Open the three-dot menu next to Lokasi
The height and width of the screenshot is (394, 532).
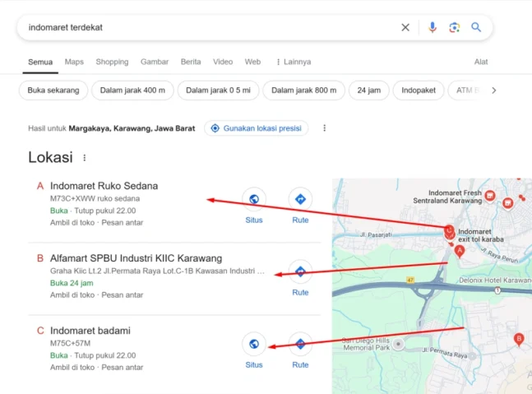85,158
